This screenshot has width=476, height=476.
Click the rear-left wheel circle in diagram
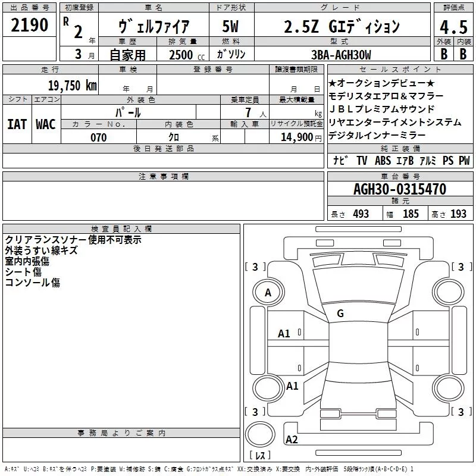point(268,388)
